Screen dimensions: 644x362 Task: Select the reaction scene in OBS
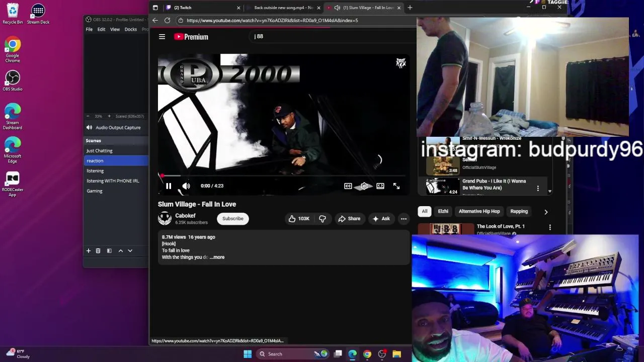tap(116, 161)
